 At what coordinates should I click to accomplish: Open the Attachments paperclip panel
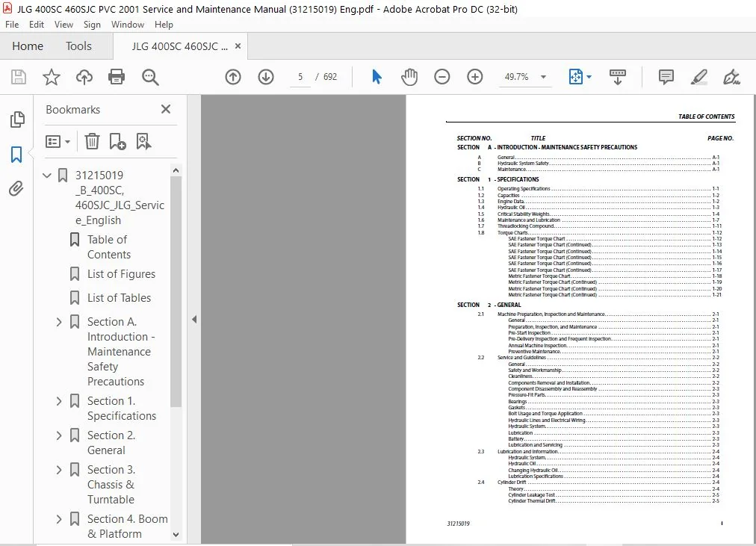[x=16, y=188]
